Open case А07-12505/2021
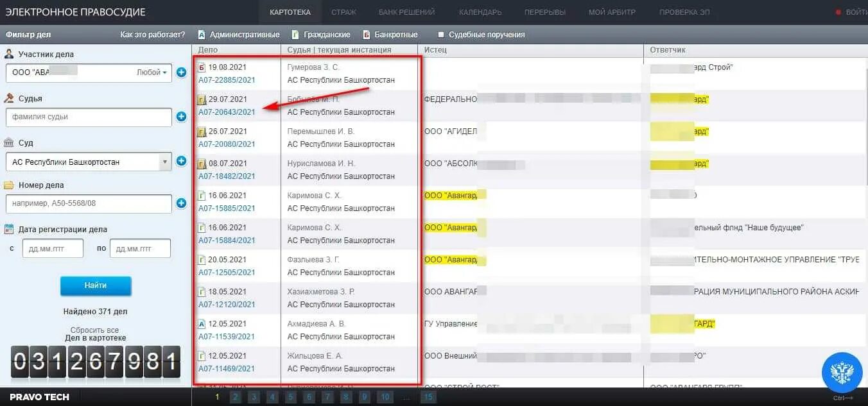Viewport: 868px width, 406px height. [x=227, y=273]
